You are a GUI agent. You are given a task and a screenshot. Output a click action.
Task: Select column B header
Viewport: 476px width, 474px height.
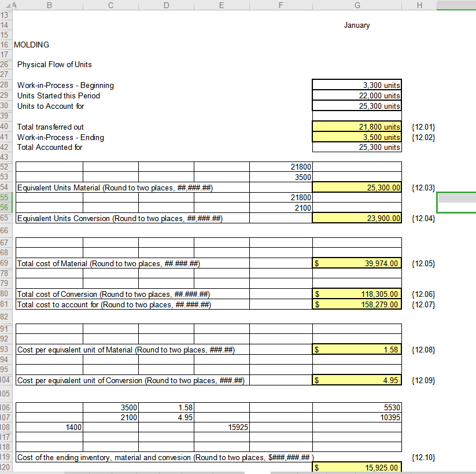tap(49, 5)
